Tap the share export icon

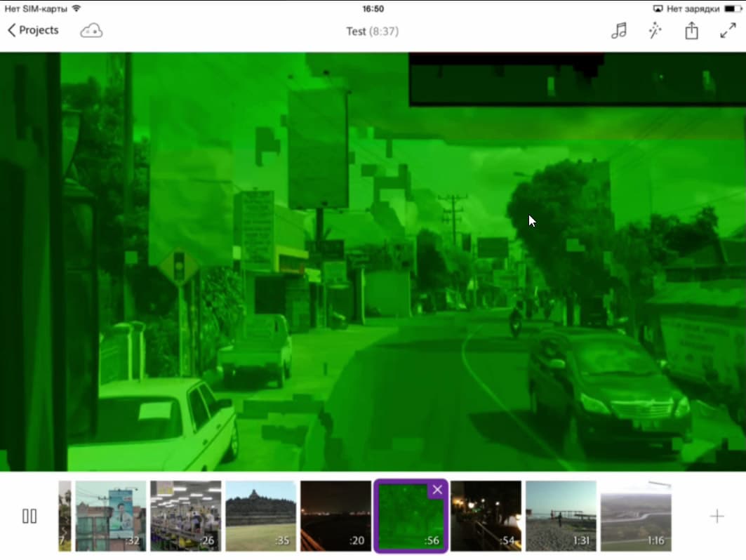pos(691,30)
